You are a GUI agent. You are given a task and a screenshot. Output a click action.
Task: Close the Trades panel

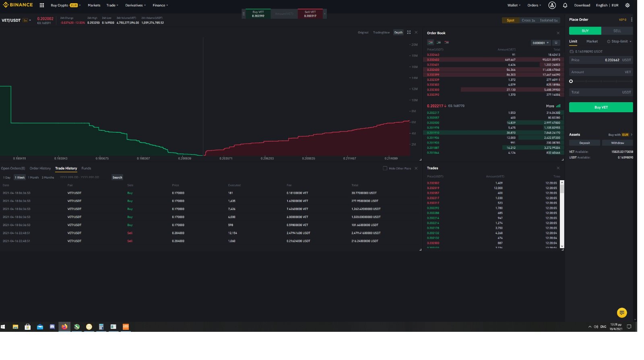pos(558,168)
